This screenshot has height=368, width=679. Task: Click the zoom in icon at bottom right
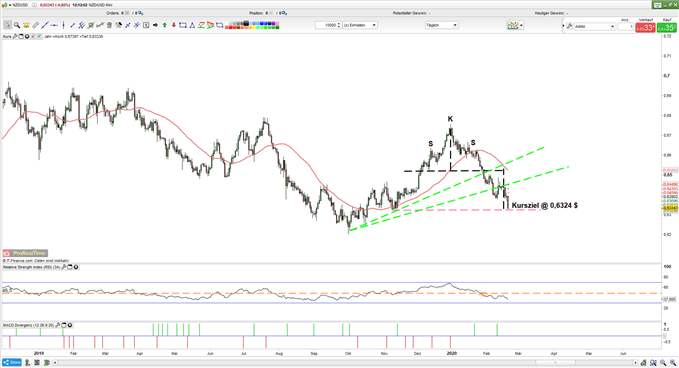pos(663,362)
